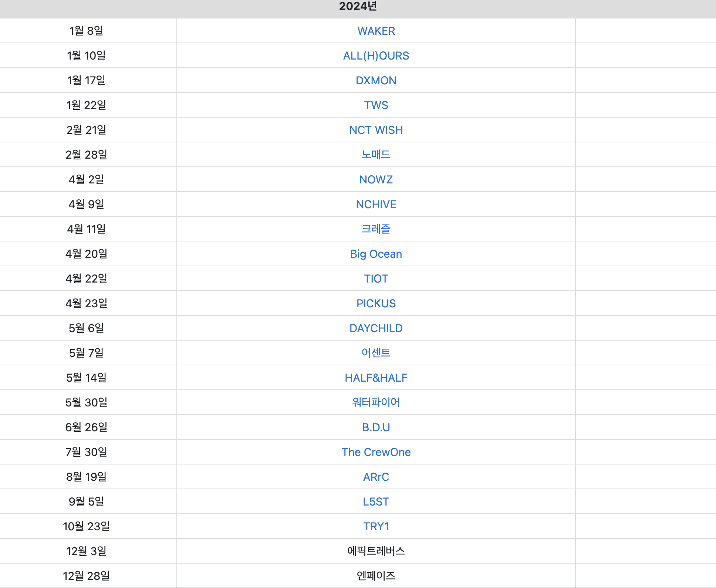The height and width of the screenshot is (588, 716).
Task: Follow the 워터파이어 link
Action: (376, 402)
